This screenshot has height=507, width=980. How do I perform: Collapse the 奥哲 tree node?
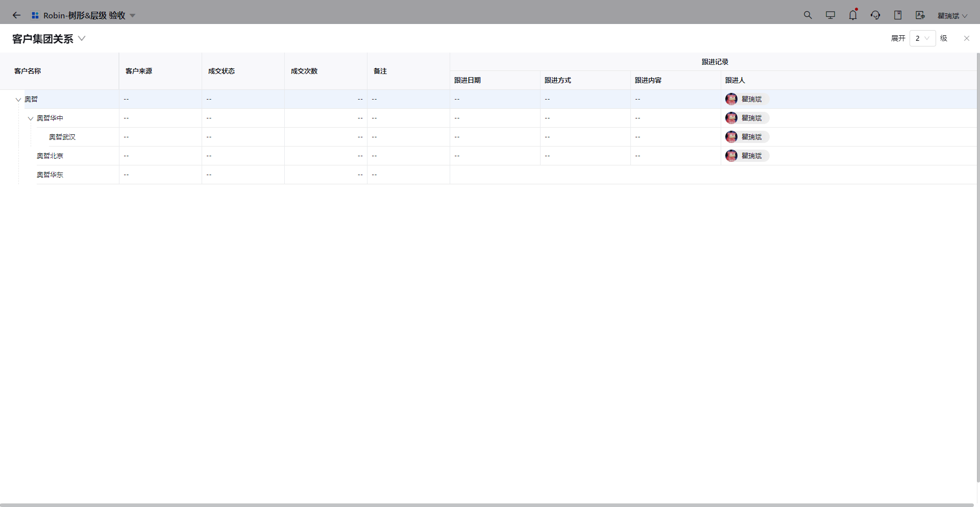pyautogui.click(x=18, y=100)
